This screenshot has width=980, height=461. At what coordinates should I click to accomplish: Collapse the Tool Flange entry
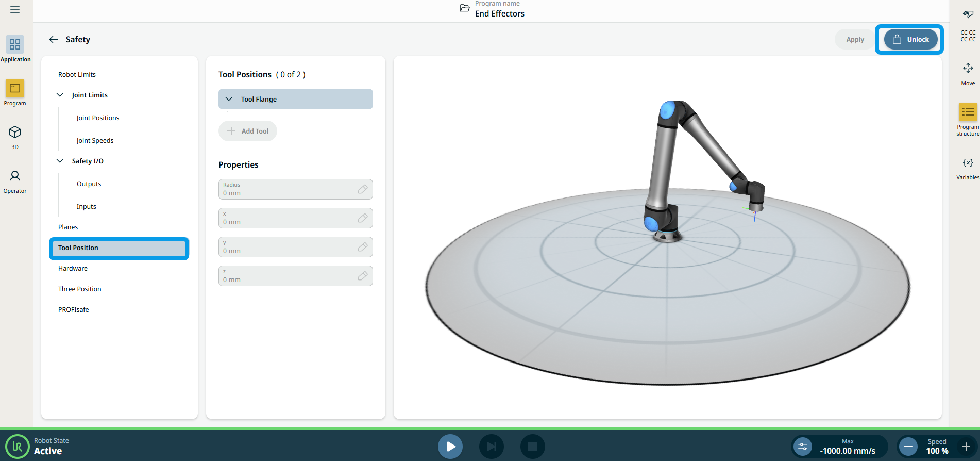(x=229, y=99)
